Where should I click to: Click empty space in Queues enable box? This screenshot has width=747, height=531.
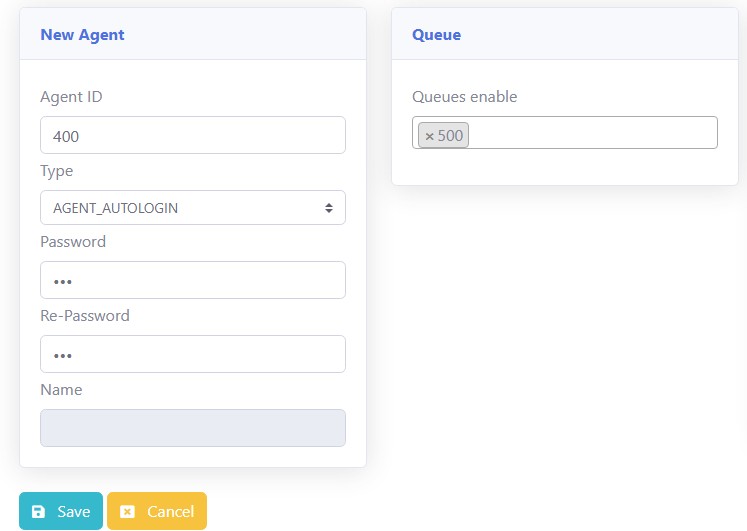click(x=590, y=133)
